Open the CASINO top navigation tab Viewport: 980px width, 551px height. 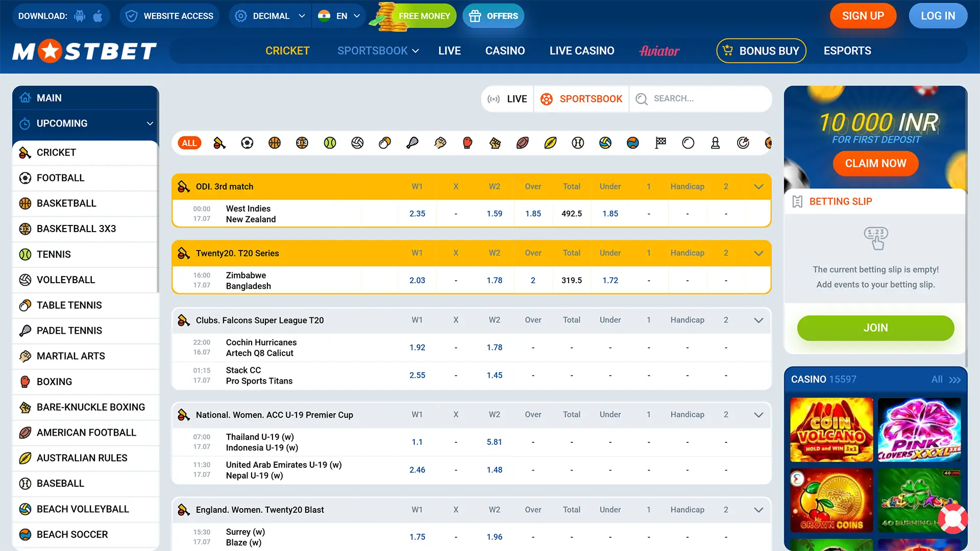coord(505,51)
